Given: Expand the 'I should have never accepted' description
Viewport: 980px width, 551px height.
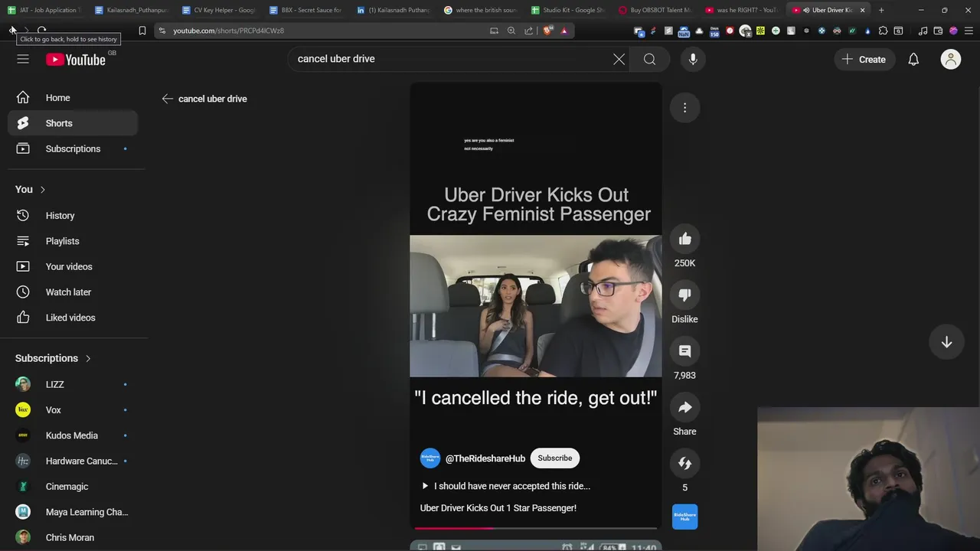Looking at the screenshot, I should coord(506,486).
